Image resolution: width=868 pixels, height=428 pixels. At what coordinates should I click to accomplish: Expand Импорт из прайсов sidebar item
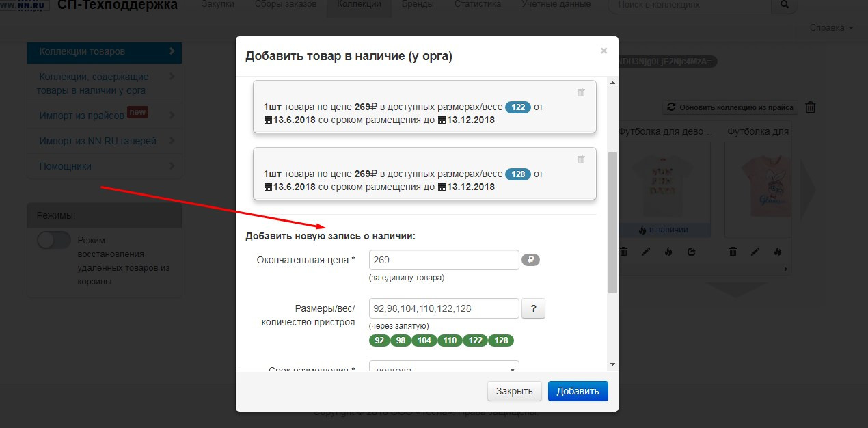point(105,115)
